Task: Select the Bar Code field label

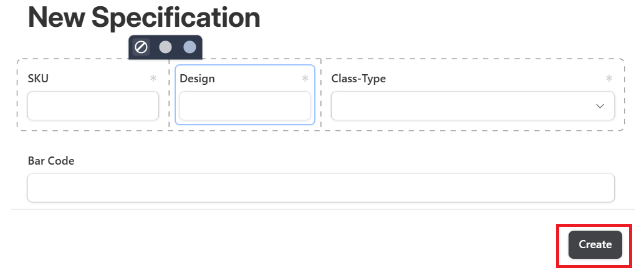Action: click(51, 161)
